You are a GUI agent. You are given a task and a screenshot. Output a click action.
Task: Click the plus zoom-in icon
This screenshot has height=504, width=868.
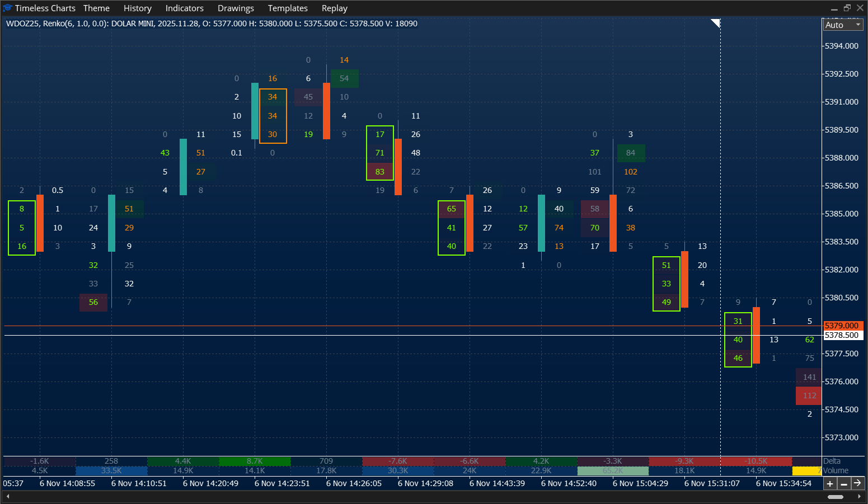[x=830, y=483]
